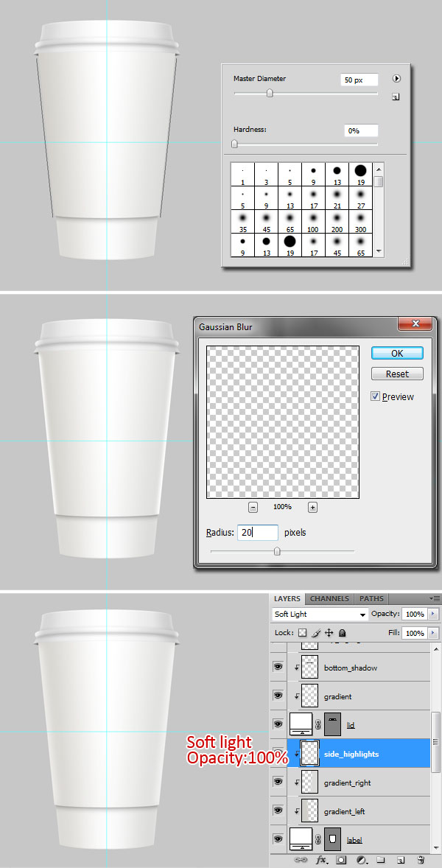Click the Gaussian Blur Radius field

(257, 532)
